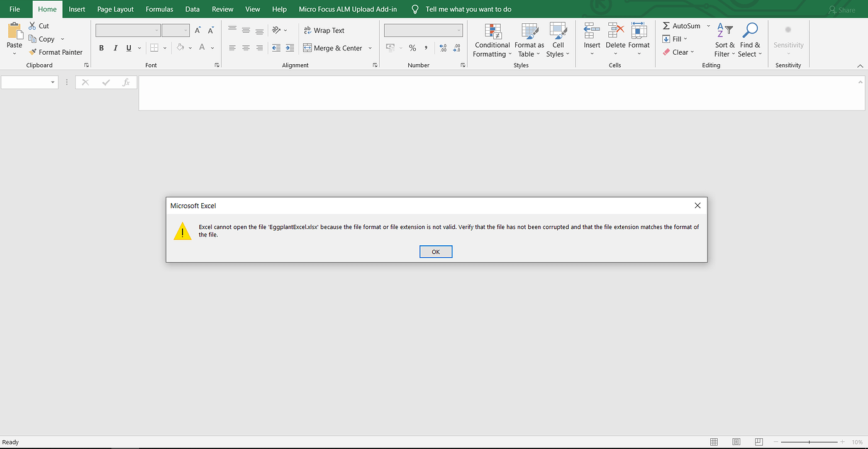Apply bottom vertical alignment
Image resolution: width=868 pixels, height=449 pixels.
(259, 30)
